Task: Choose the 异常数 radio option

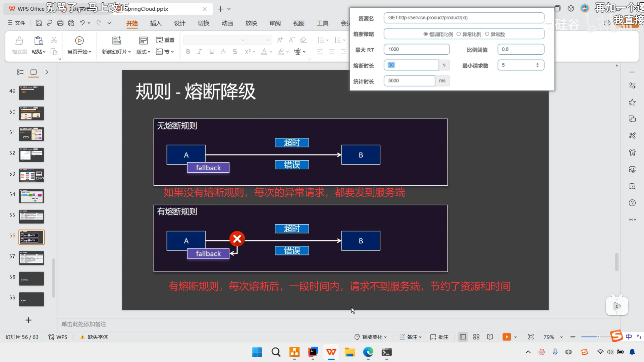Action: point(487,34)
